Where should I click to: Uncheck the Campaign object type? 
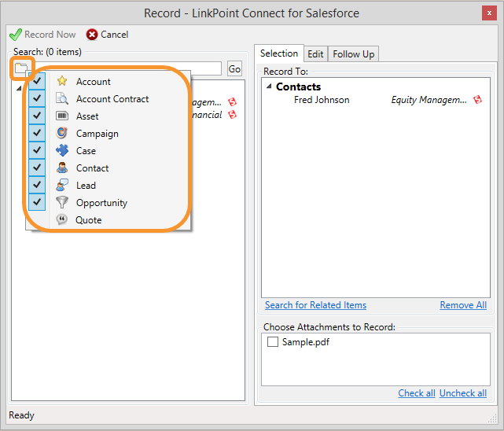coord(37,132)
